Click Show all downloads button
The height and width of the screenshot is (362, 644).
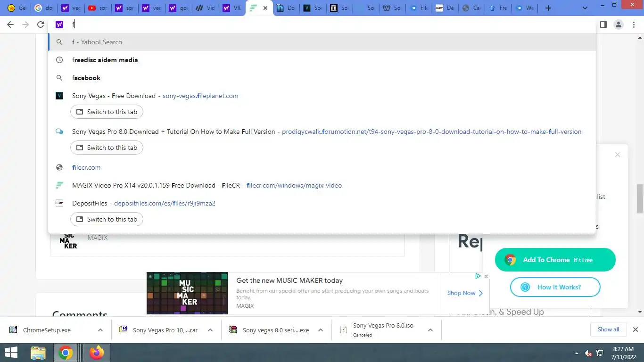pos(608,329)
